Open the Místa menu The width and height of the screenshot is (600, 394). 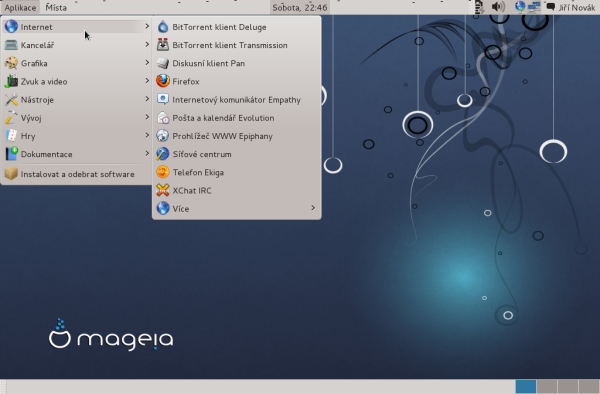click(x=56, y=7)
